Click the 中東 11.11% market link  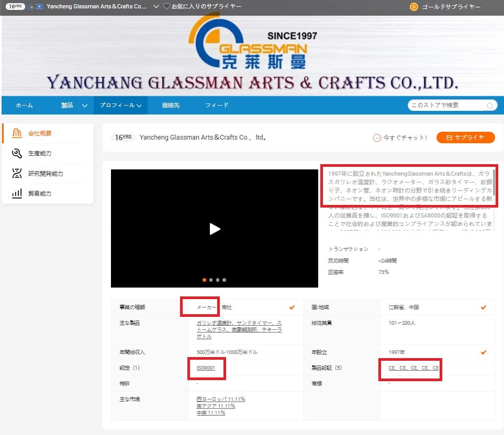[x=211, y=413]
